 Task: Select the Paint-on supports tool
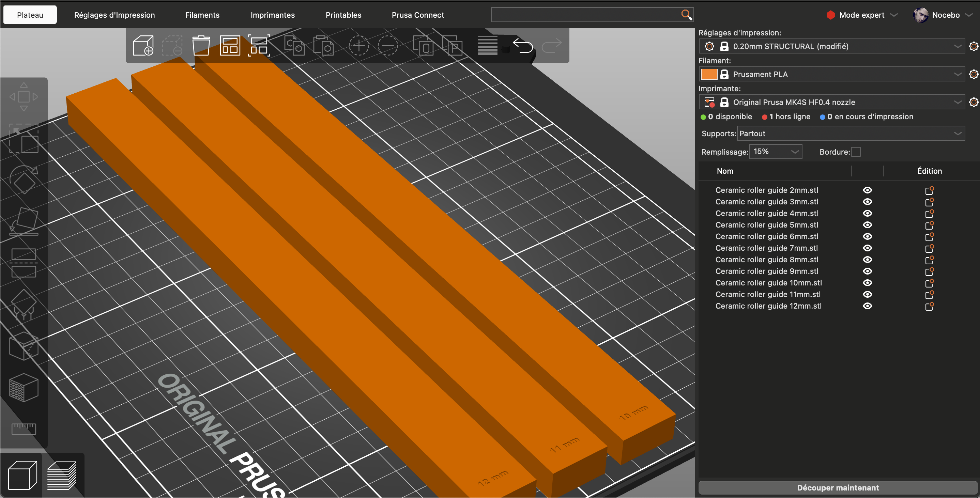[x=24, y=305]
